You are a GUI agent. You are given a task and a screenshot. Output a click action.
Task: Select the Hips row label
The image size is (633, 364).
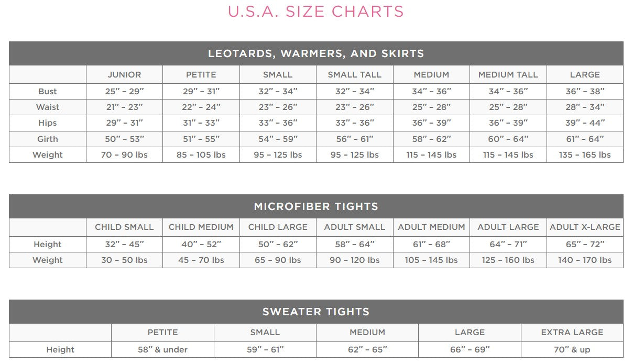coord(48,123)
